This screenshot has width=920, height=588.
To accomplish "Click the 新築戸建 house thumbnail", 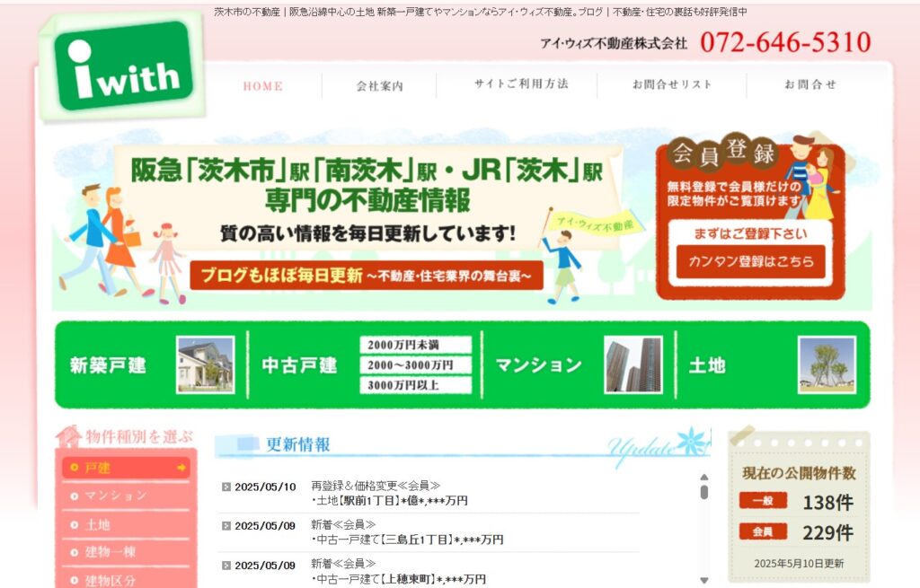I will click(206, 364).
